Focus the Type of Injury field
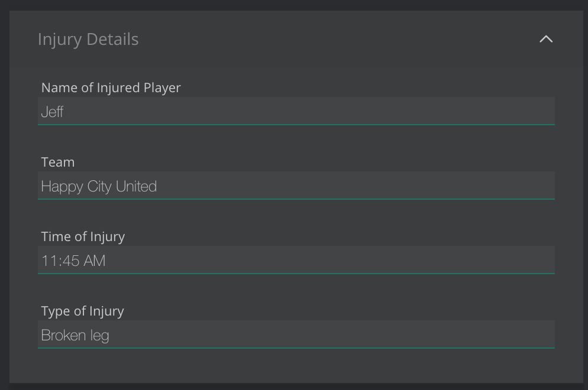 point(296,335)
